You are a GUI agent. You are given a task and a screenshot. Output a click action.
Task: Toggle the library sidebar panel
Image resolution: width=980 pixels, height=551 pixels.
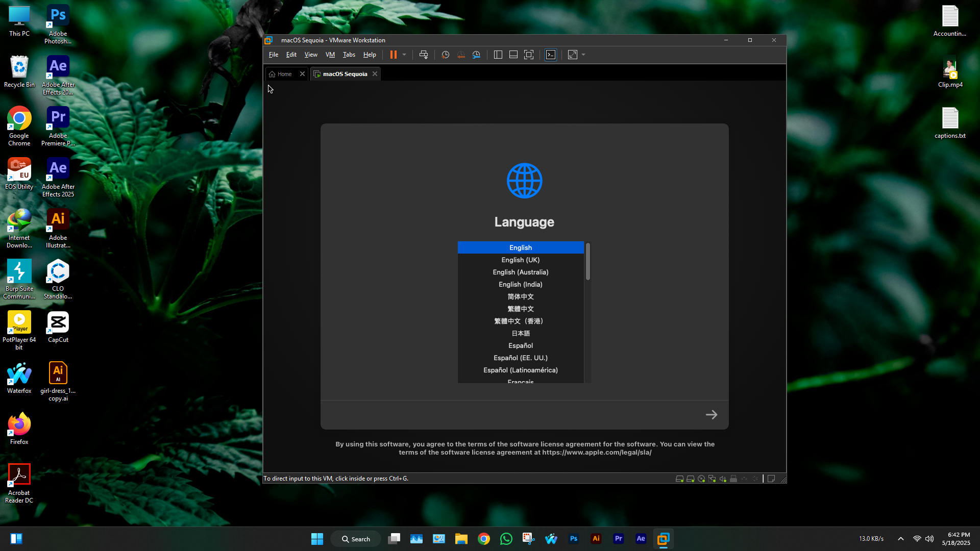[x=498, y=55]
